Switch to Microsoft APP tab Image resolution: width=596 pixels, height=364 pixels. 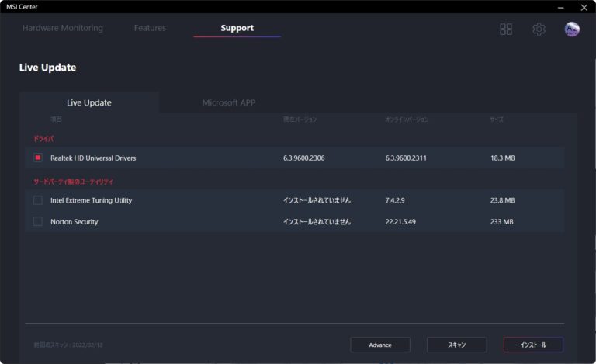[228, 102]
